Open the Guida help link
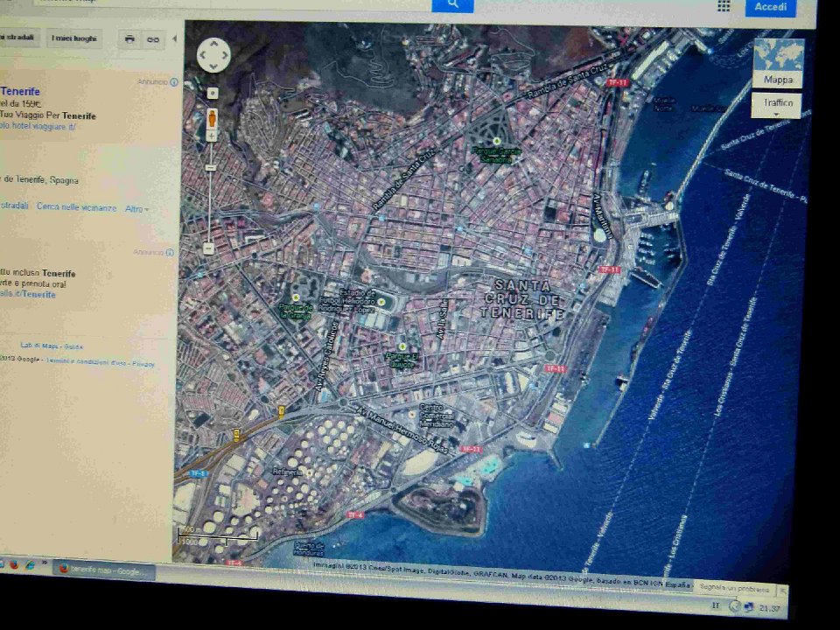The image size is (840, 630). tap(73, 346)
